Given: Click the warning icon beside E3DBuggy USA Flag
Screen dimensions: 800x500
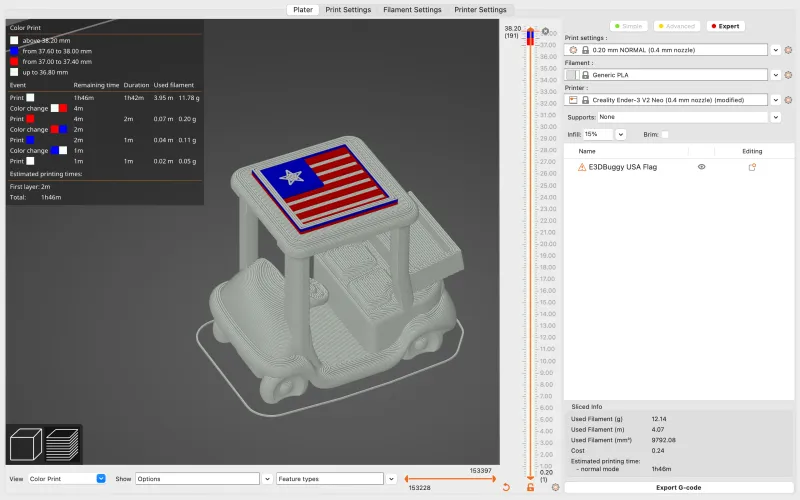Looking at the screenshot, I should click(581, 167).
